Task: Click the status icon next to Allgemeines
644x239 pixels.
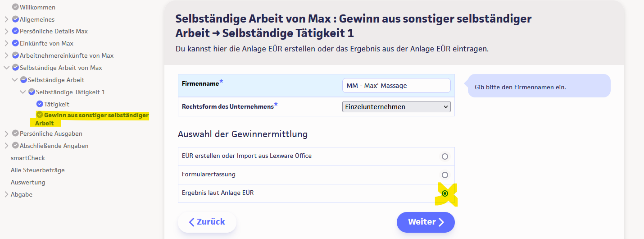Action: [15, 19]
